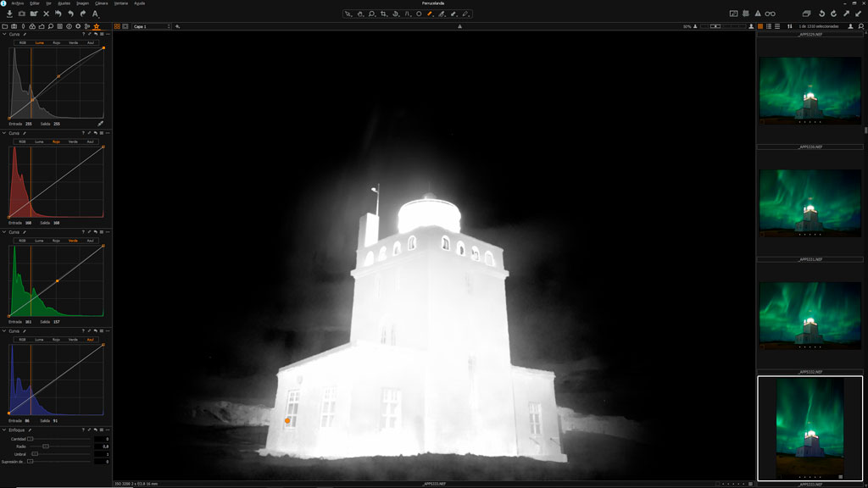Click the rotate left icon in top toolbar
Image resolution: width=868 pixels, height=488 pixels.
821,14
